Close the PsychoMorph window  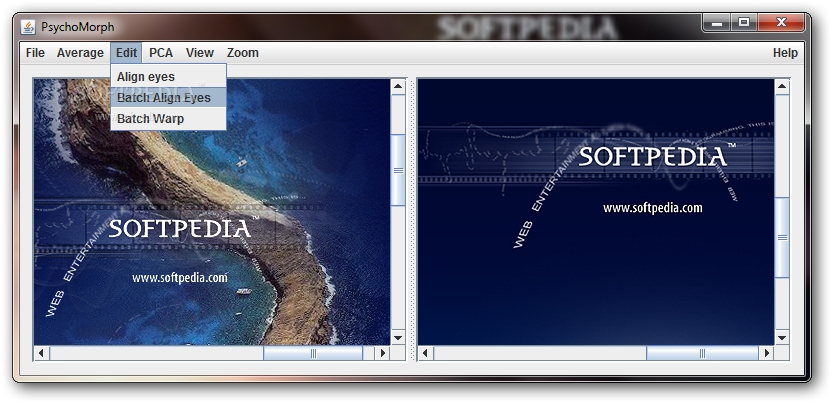coord(781,23)
